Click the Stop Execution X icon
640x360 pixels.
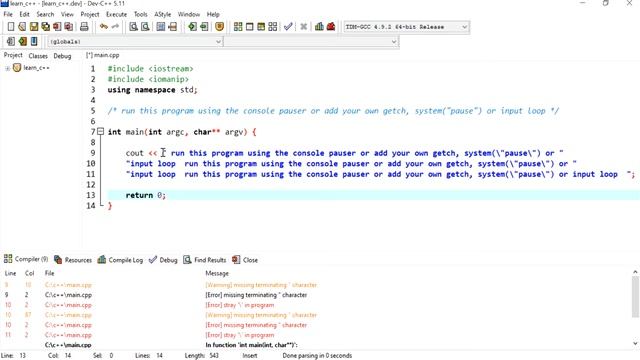[304, 27]
